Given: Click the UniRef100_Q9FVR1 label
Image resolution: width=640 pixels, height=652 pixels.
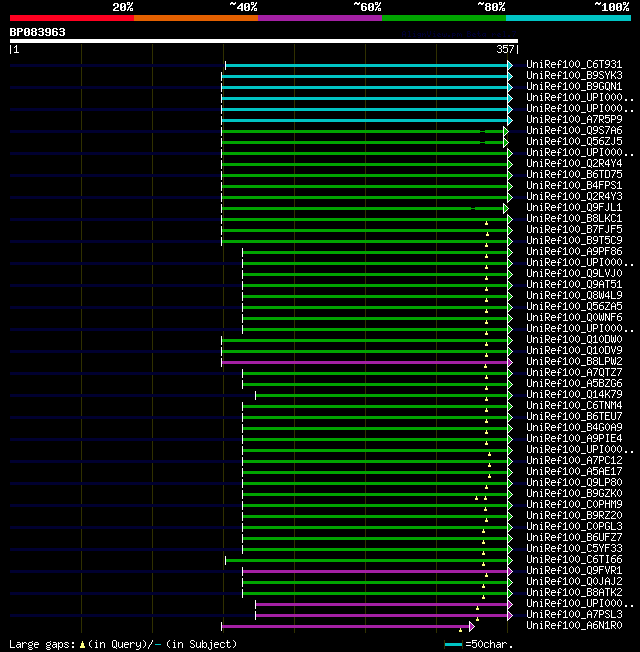Looking at the screenshot, I should pyautogui.click(x=574, y=570).
